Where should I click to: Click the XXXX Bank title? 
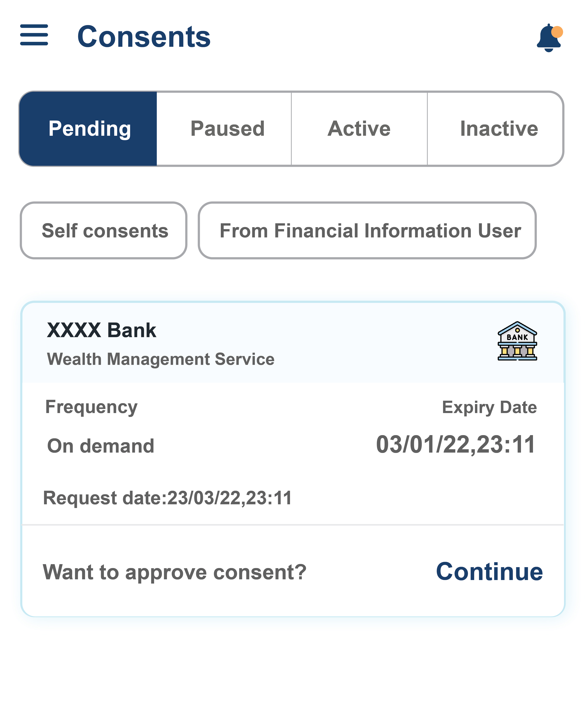click(102, 330)
